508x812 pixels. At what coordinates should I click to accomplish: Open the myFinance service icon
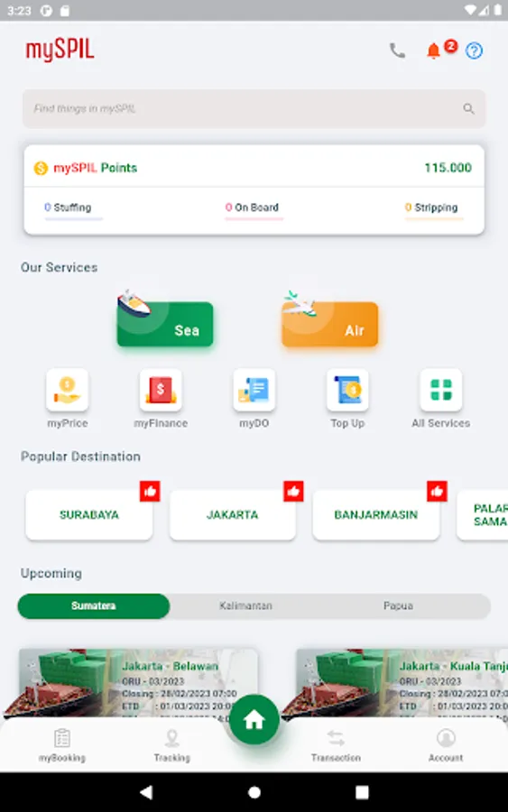click(x=161, y=390)
